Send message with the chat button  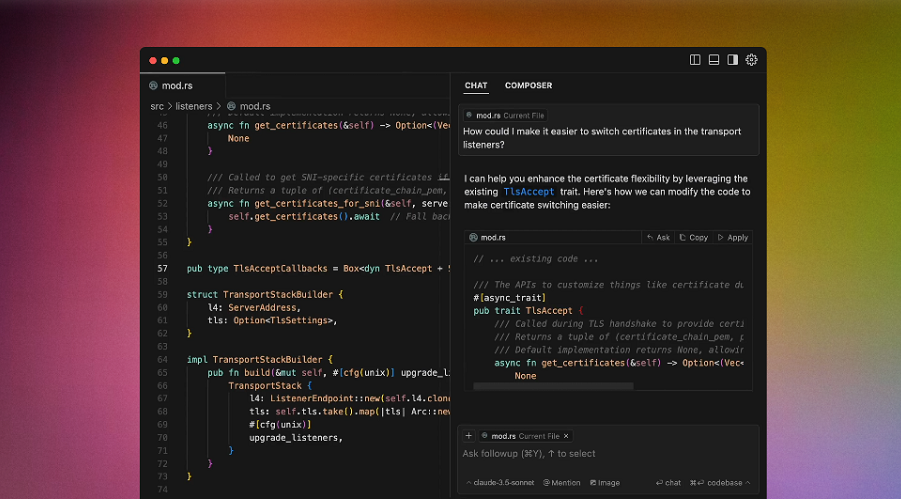tap(669, 483)
